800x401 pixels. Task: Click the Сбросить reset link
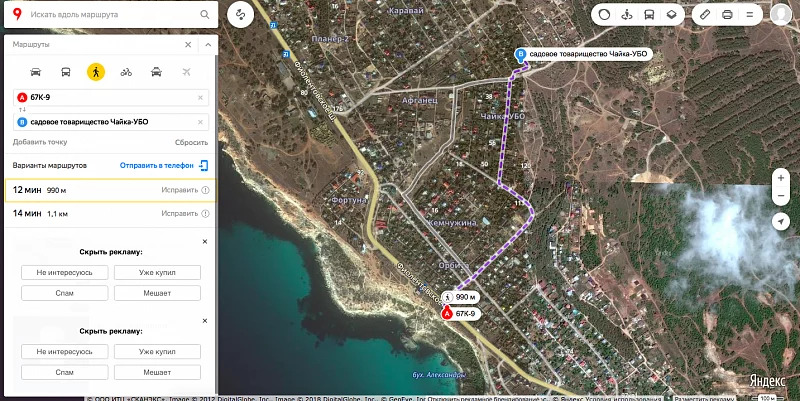(191, 142)
